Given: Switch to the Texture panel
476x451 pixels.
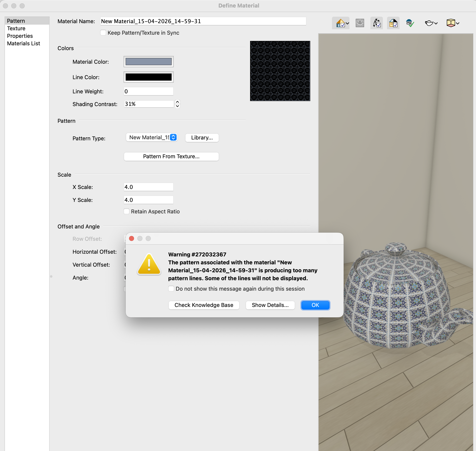Looking at the screenshot, I should coord(16,28).
